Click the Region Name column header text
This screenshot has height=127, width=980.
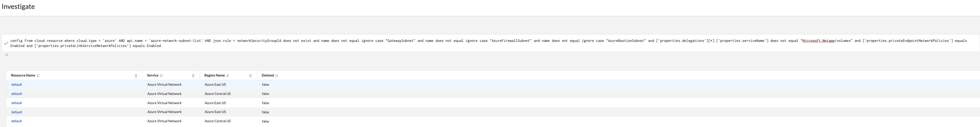215,76
